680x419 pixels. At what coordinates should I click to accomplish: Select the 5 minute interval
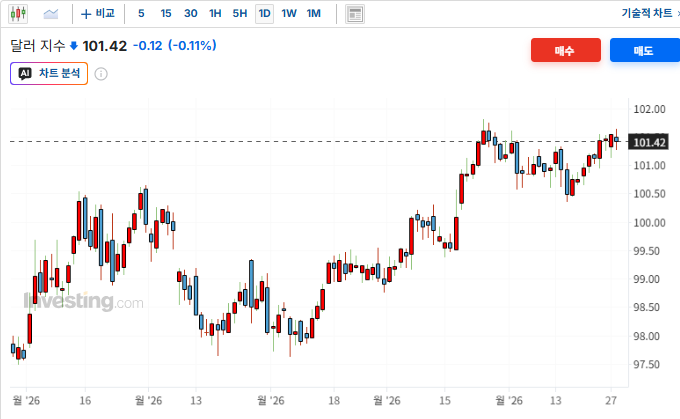pos(141,13)
